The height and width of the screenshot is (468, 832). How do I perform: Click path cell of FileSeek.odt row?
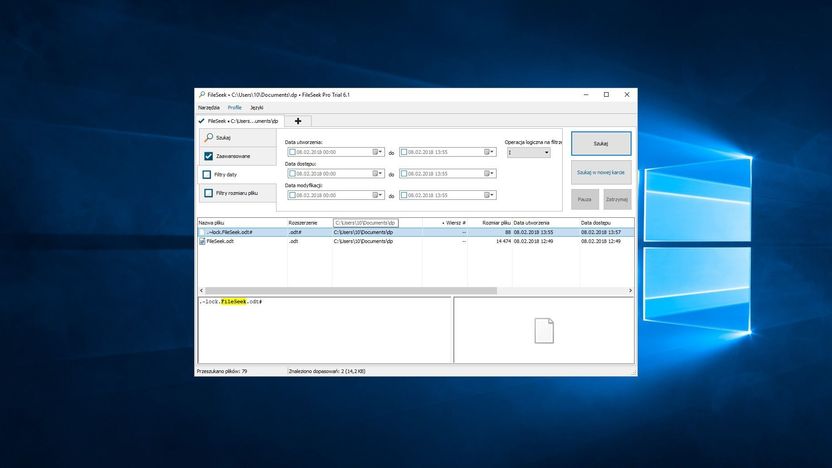pos(363,241)
